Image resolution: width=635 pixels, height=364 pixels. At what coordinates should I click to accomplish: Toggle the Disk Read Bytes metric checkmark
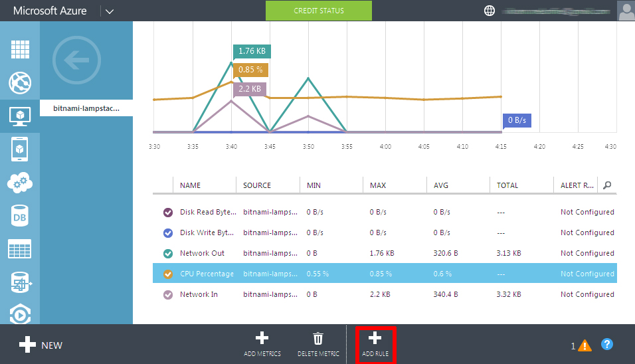(x=167, y=212)
